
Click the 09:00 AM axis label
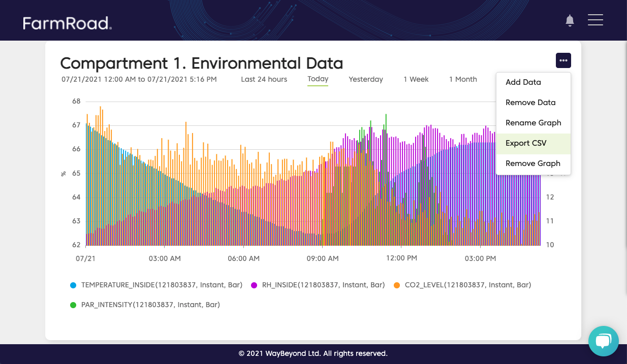tap(322, 258)
